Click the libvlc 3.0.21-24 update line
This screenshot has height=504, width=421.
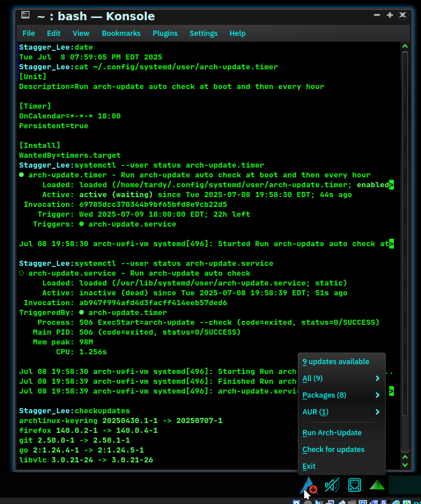[x=86, y=460]
